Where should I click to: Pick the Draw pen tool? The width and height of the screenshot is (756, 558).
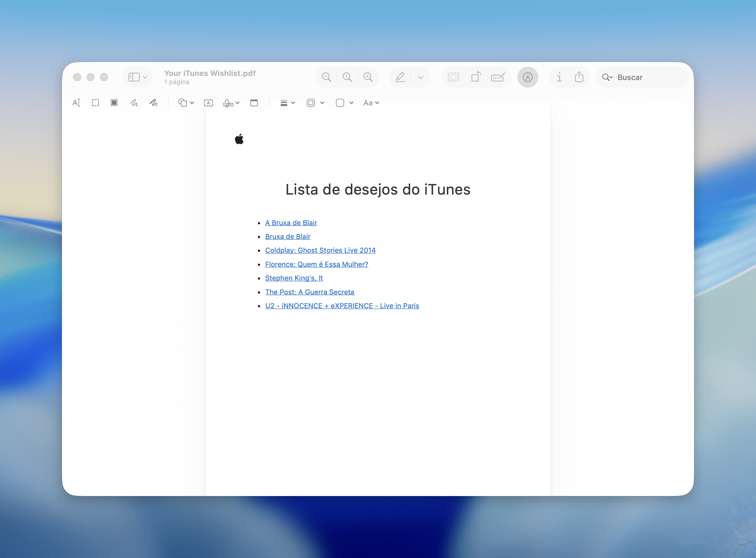[x=154, y=103]
